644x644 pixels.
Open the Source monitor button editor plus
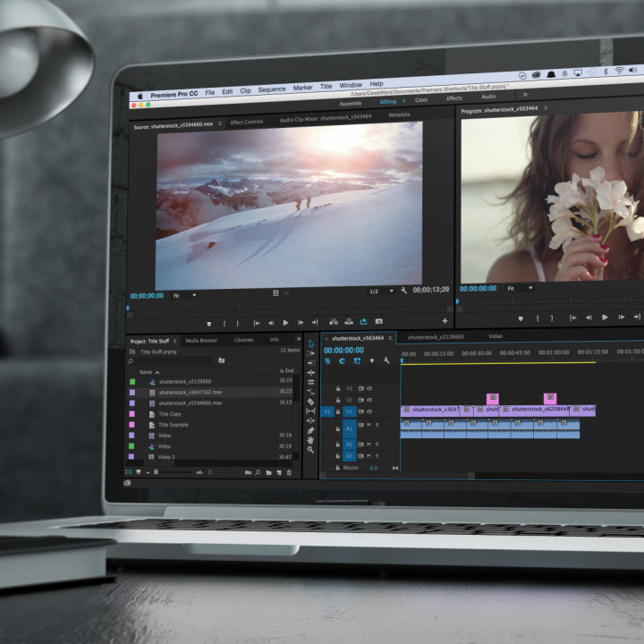tap(445, 321)
